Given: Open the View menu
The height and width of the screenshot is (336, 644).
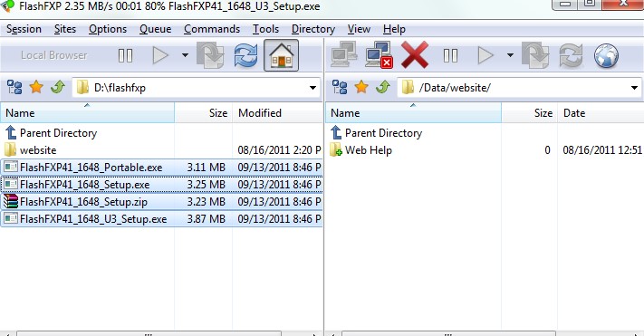Looking at the screenshot, I should [359, 29].
